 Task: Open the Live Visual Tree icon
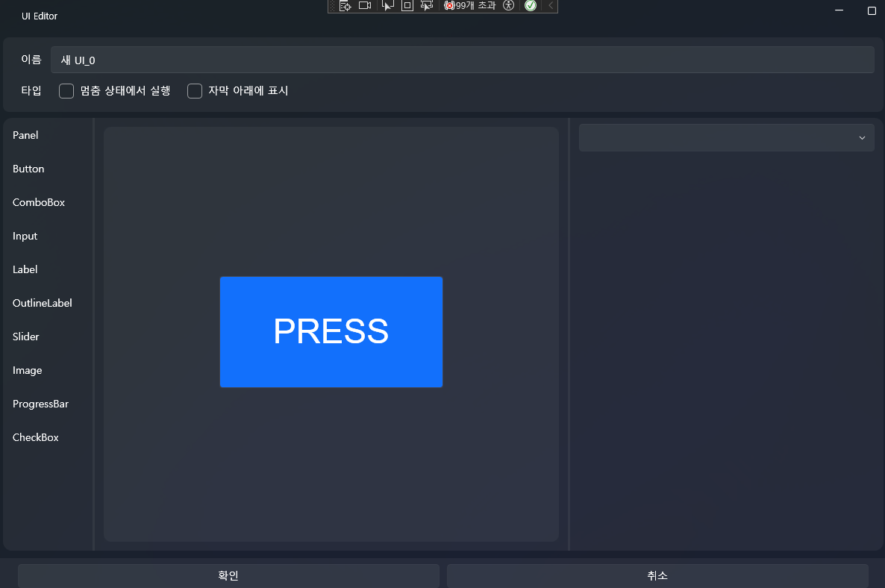point(345,6)
